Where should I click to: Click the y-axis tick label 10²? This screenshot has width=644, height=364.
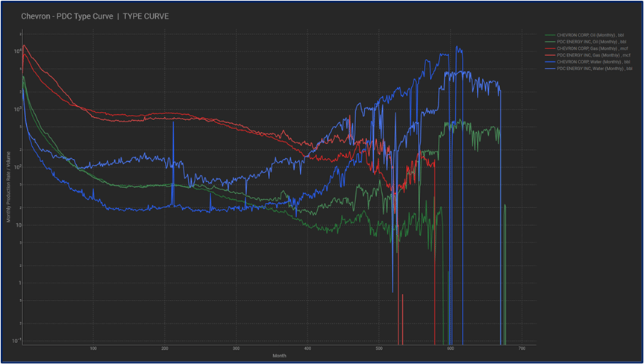tap(16, 167)
